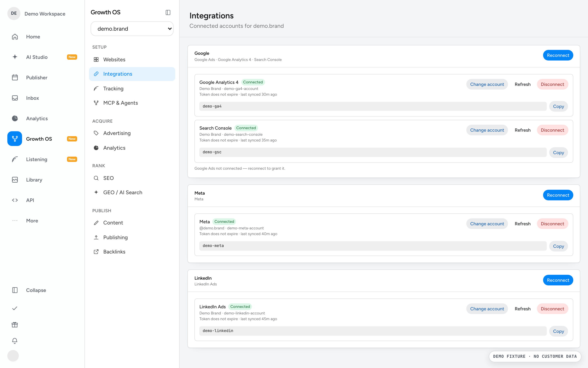This screenshot has width=588, height=368.
Task: Reconnect the Google integration
Action: point(558,55)
